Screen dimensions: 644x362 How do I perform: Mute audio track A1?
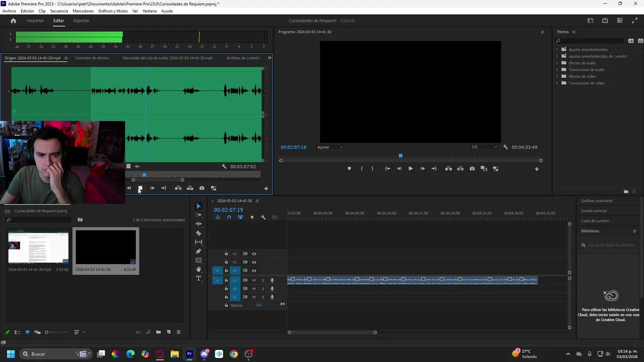click(x=254, y=280)
